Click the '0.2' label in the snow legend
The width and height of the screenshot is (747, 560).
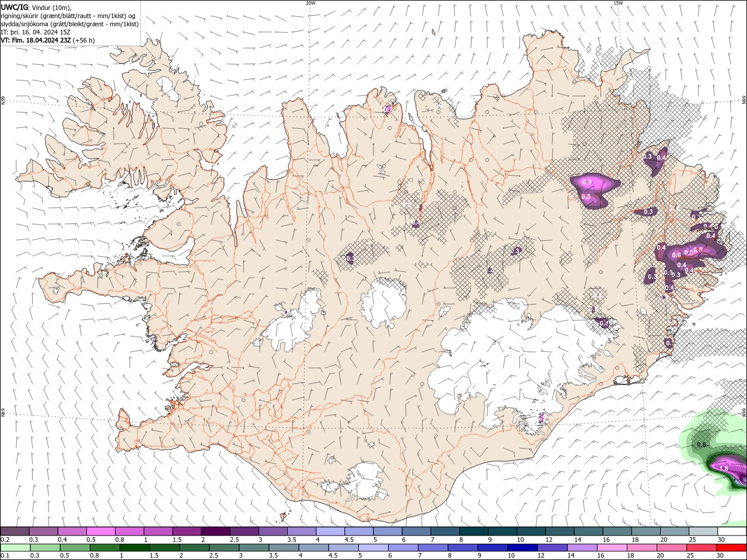click(5, 540)
